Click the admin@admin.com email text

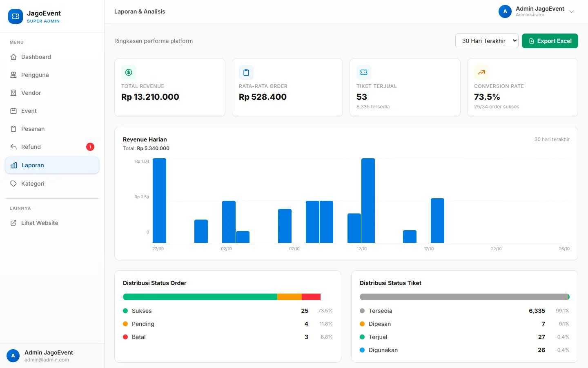point(47,360)
